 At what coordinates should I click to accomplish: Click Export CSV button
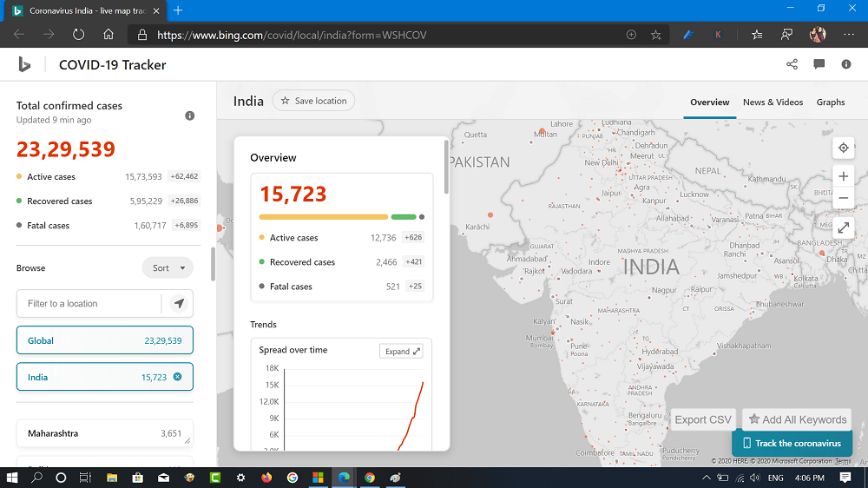pos(702,420)
